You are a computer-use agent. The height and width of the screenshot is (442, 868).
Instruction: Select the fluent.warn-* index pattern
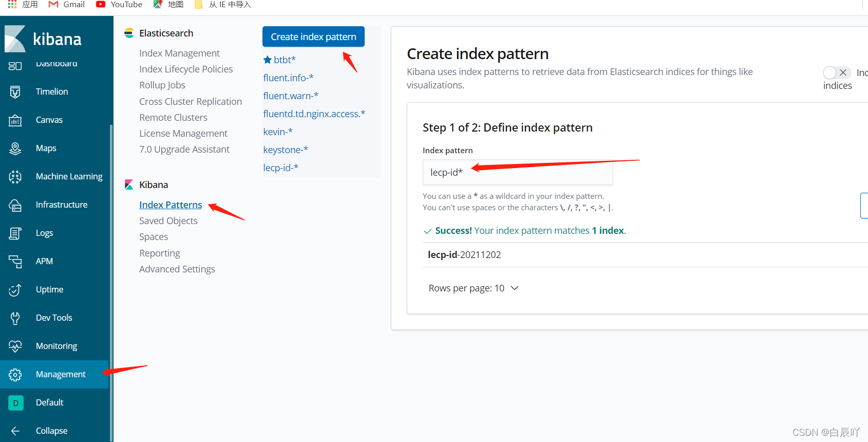[x=291, y=96]
